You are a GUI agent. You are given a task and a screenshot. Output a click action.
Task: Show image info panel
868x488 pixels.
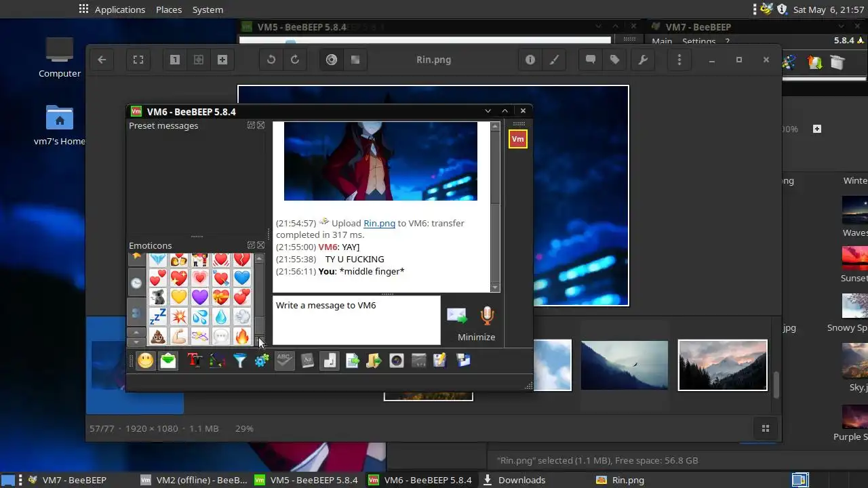[x=530, y=60]
